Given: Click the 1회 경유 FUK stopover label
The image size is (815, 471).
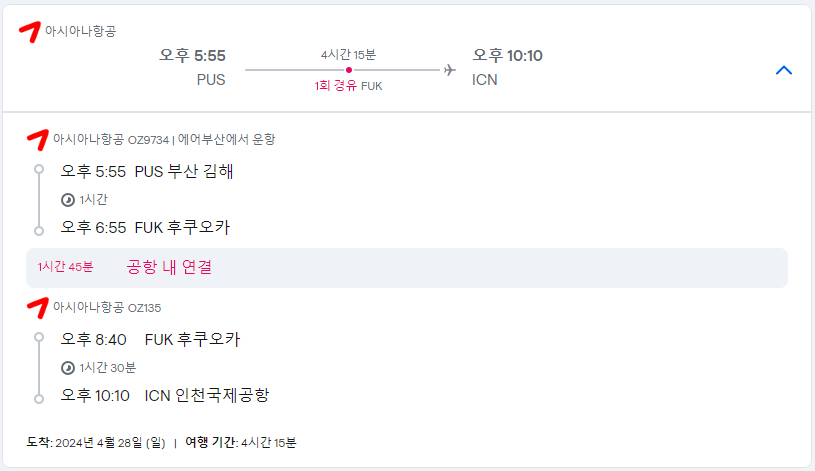Looking at the screenshot, I should tap(348, 86).
